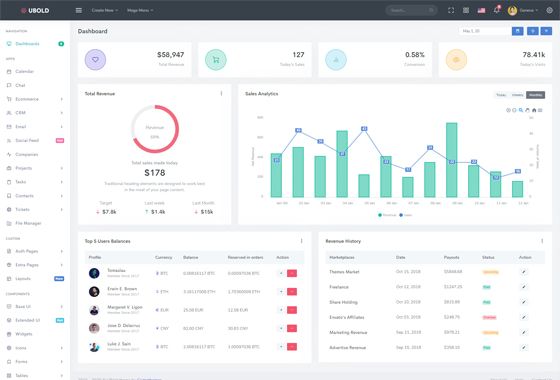Toggle fullscreen mode icon in header
The image size is (560, 380).
[451, 10]
